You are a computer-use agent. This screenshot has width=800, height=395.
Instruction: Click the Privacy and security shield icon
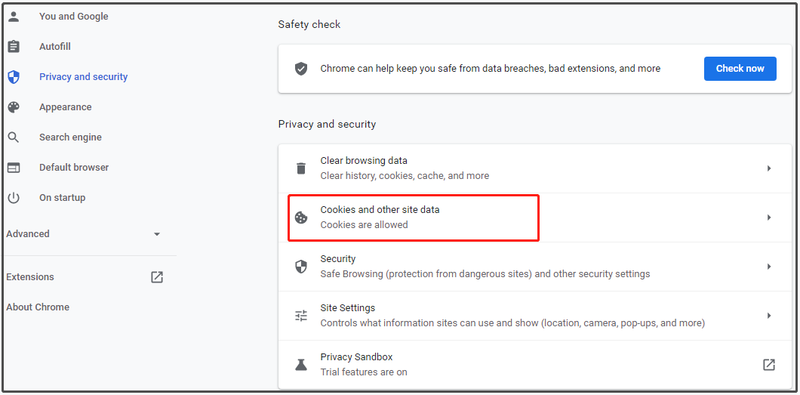(13, 77)
